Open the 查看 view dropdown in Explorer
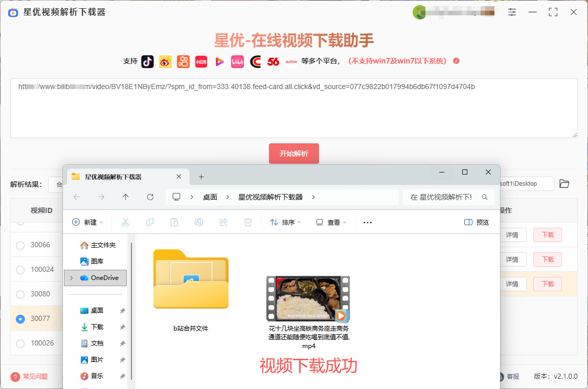588x389 pixels. click(331, 222)
